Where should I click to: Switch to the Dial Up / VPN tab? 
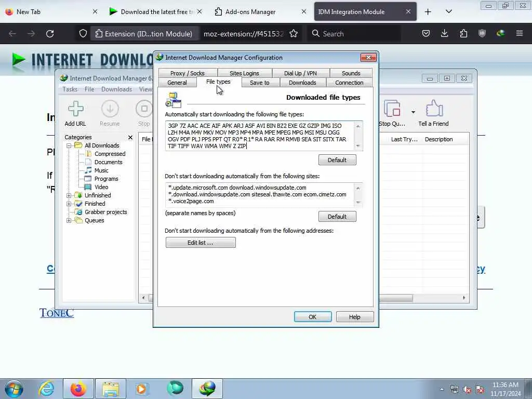[300, 73]
